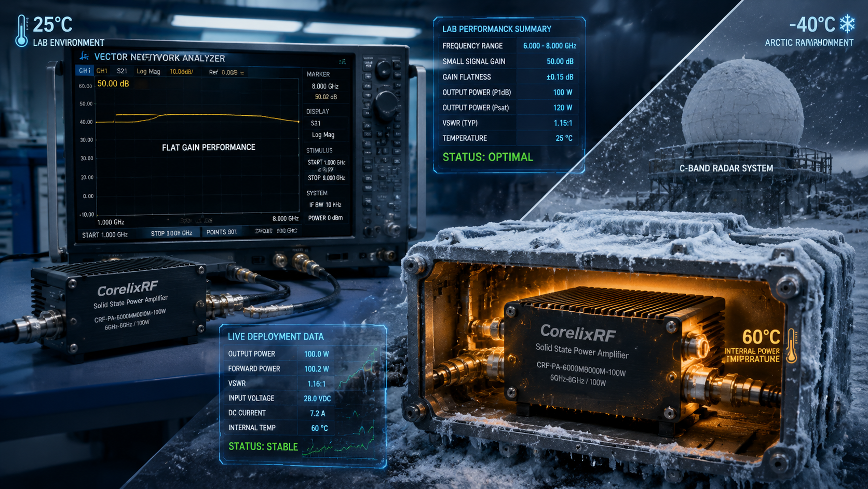Click the 28.0 VDC input voltage value

coord(317,399)
